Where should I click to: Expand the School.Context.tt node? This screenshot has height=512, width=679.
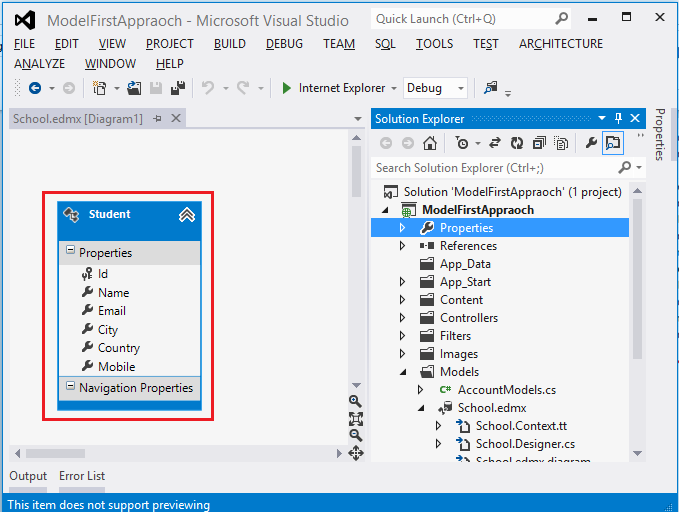(x=438, y=426)
